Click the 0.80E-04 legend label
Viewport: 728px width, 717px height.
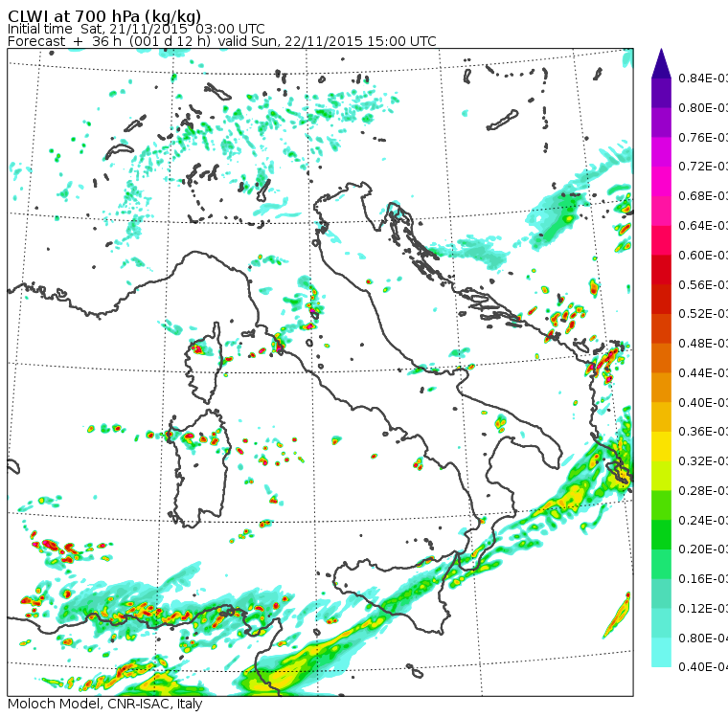[702, 639]
